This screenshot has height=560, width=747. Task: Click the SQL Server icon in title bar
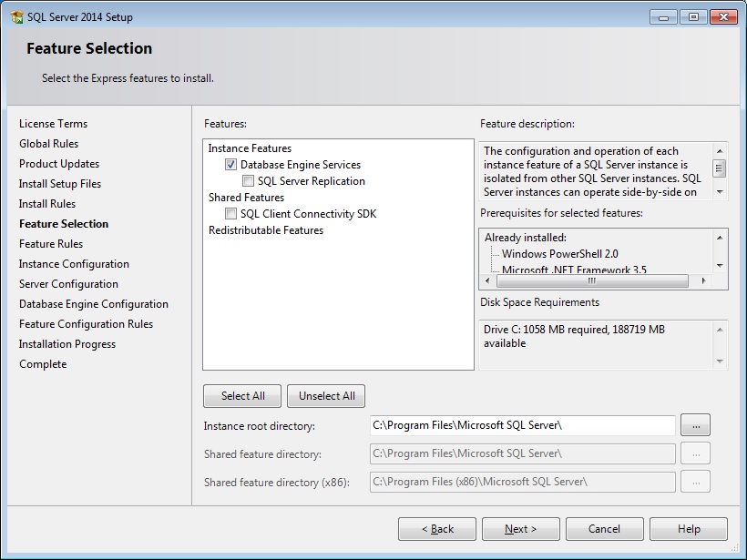[15, 15]
